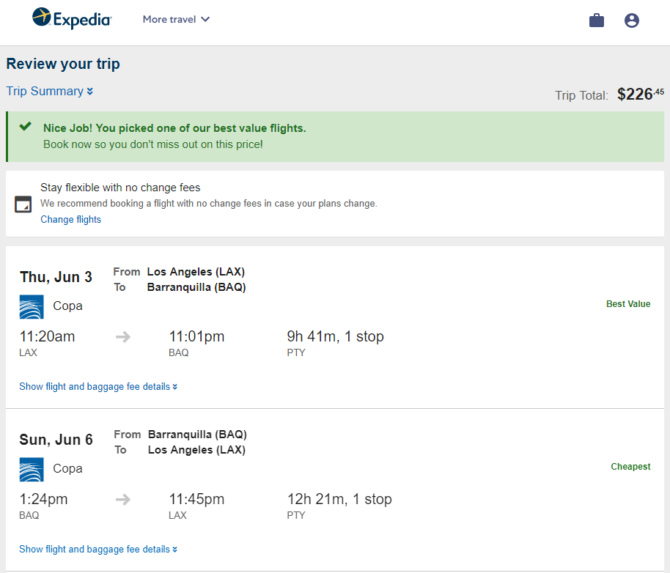The width and height of the screenshot is (670, 573).
Task: Open the trips briefcase icon
Action: [597, 20]
